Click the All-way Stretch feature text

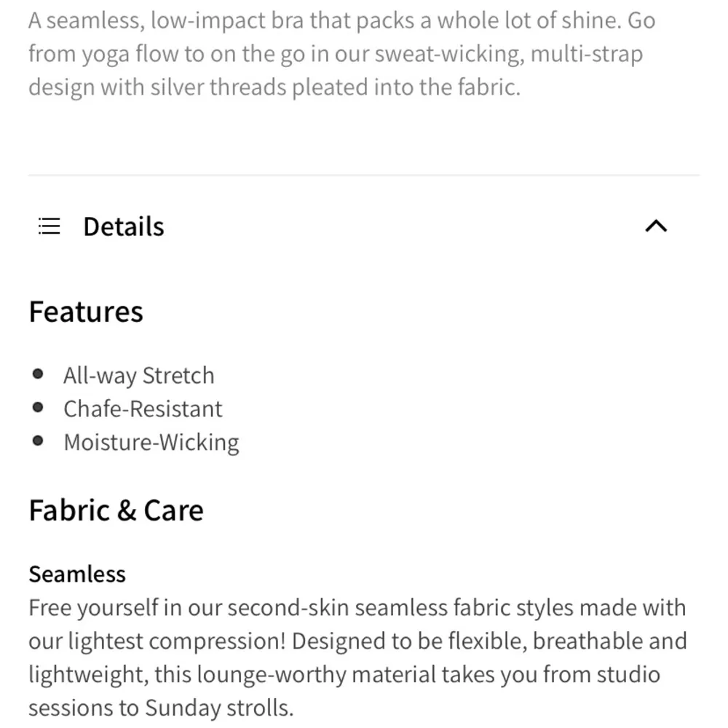pos(138,374)
